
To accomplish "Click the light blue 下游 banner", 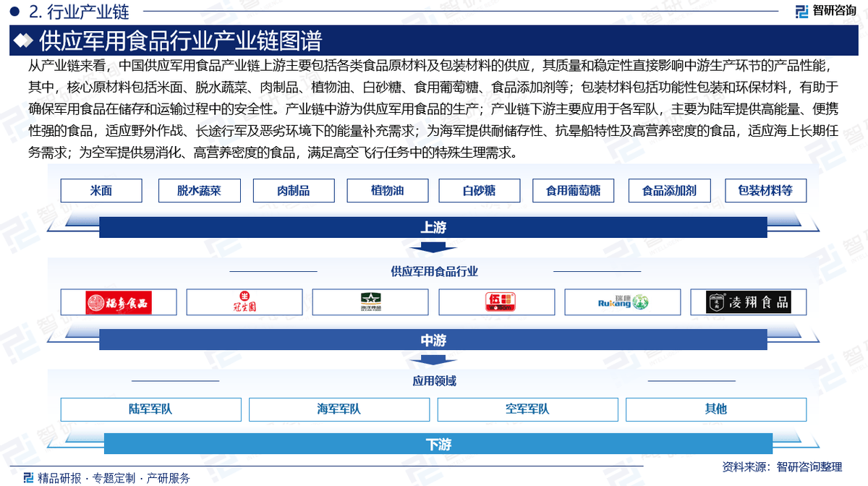I will [438, 444].
